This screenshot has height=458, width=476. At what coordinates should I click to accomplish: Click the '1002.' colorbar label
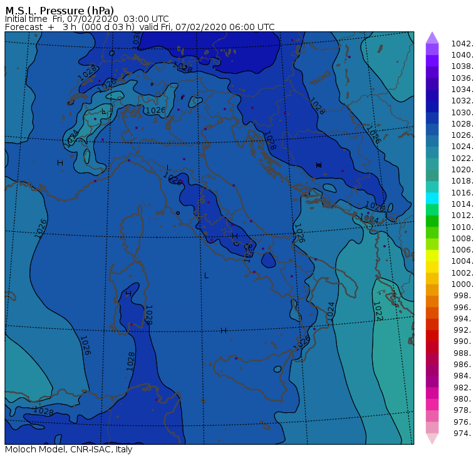462,273
